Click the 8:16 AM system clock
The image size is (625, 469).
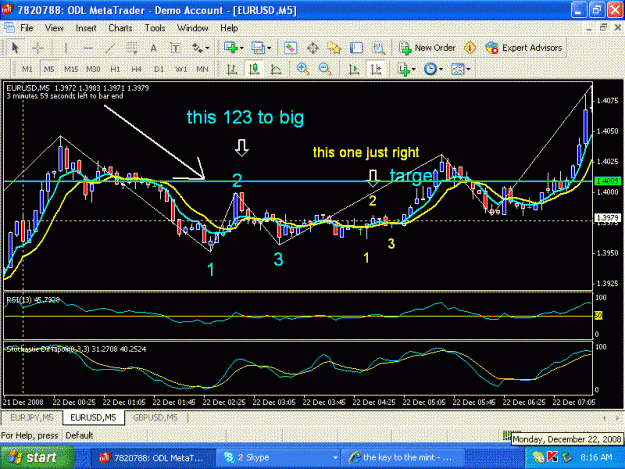tap(596, 457)
